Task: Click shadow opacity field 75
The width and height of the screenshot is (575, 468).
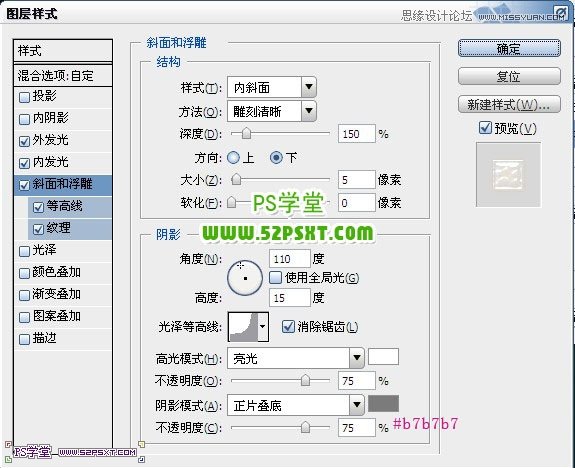Action: pos(357,428)
